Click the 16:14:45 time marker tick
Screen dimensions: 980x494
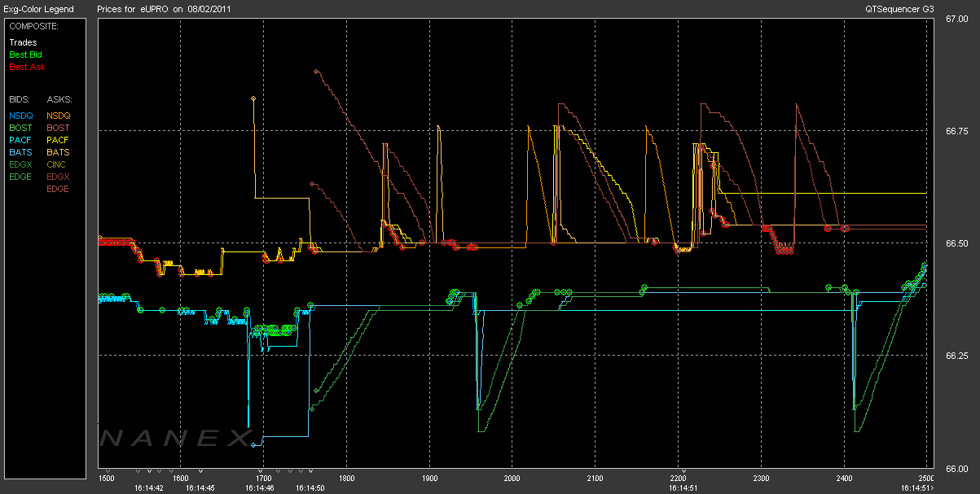tap(200, 471)
